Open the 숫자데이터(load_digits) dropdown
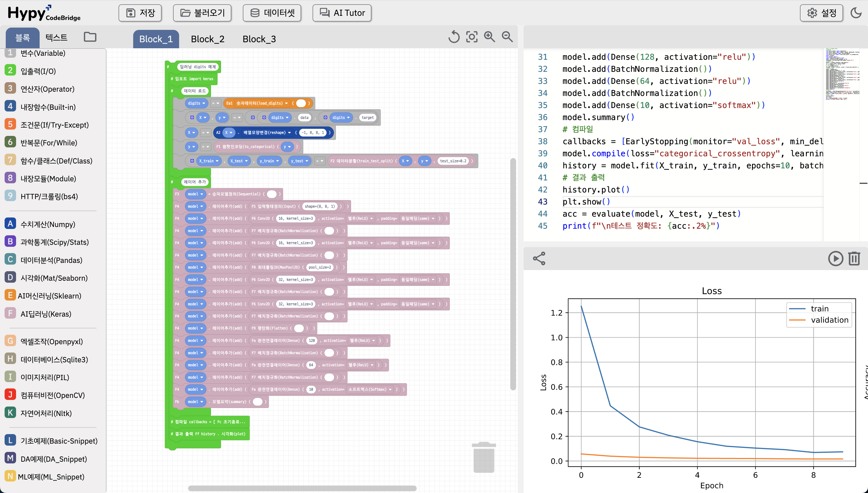 [x=262, y=103]
